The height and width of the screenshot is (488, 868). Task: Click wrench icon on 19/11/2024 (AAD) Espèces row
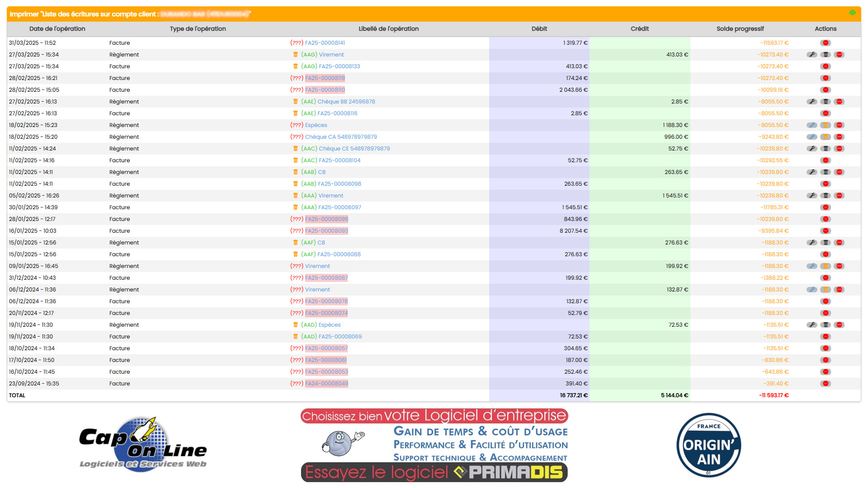pos(812,325)
